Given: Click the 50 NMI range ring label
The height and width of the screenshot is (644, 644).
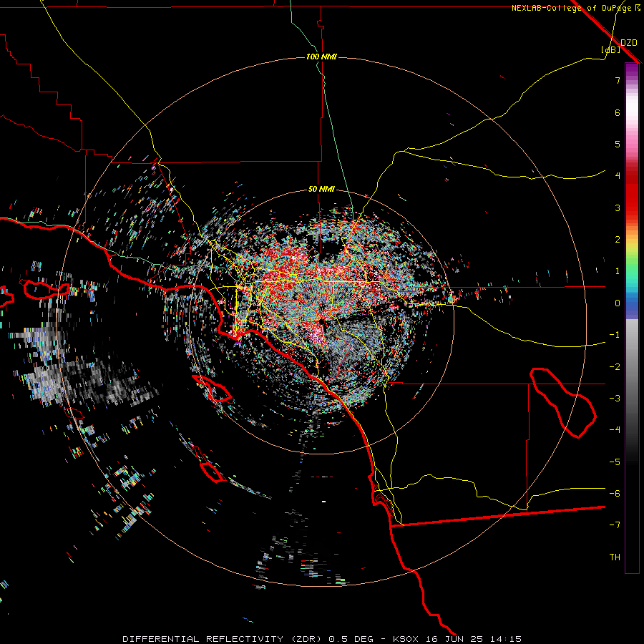Looking at the screenshot, I should [x=321, y=190].
